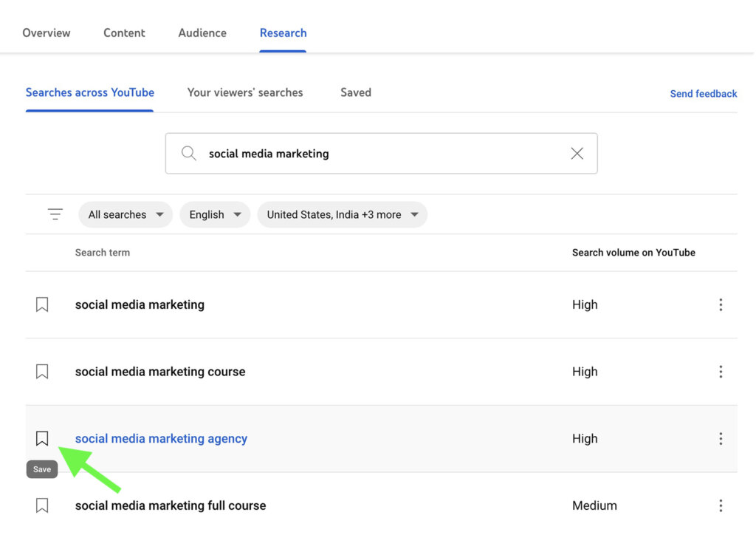
Task: Clear the search query with the X icon
Action: pos(577,153)
